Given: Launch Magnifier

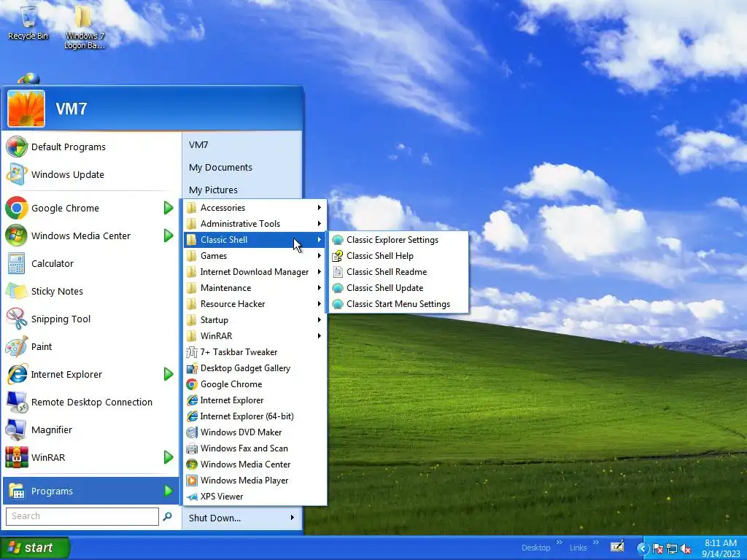Looking at the screenshot, I should coord(90,429).
